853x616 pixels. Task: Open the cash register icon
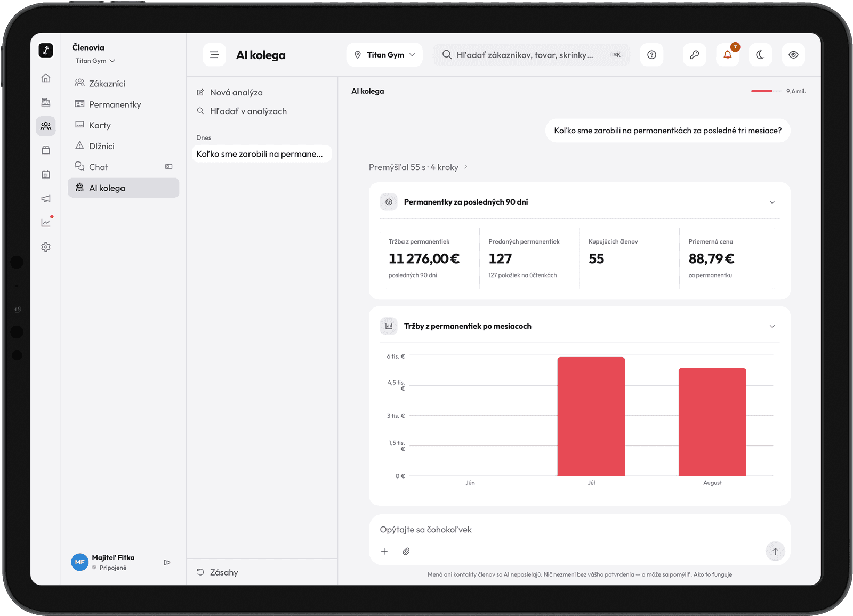[46, 102]
